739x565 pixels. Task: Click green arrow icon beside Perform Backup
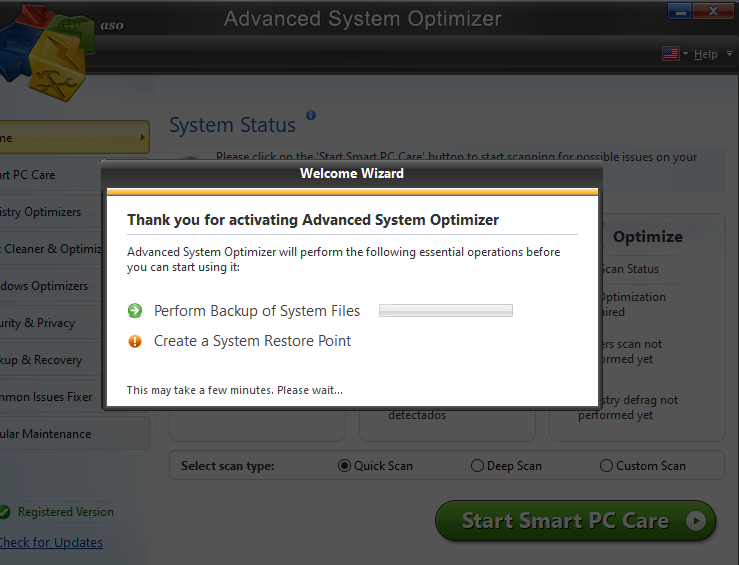pyautogui.click(x=135, y=311)
